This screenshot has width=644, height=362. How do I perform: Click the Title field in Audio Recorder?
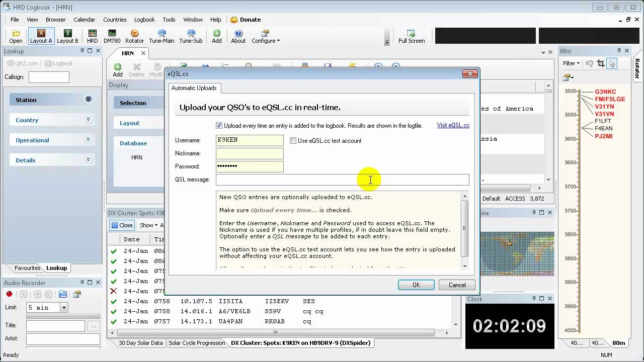pos(55,326)
